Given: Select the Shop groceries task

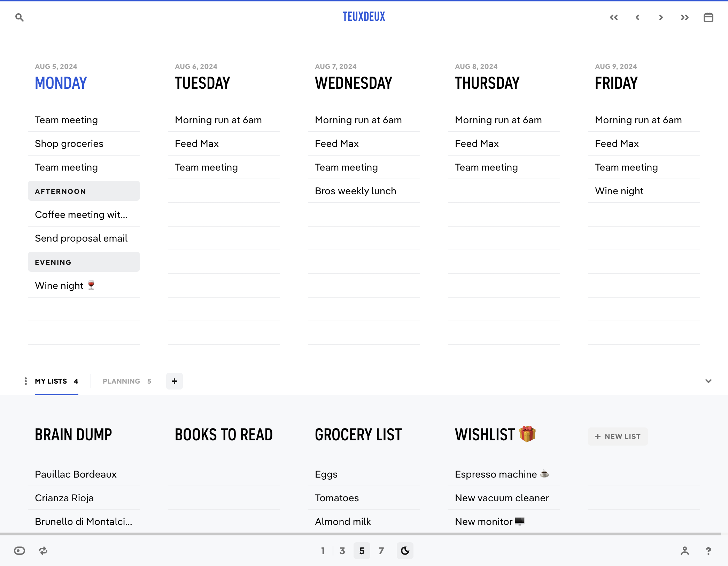Looking at the screenshot, I should 84,143.
